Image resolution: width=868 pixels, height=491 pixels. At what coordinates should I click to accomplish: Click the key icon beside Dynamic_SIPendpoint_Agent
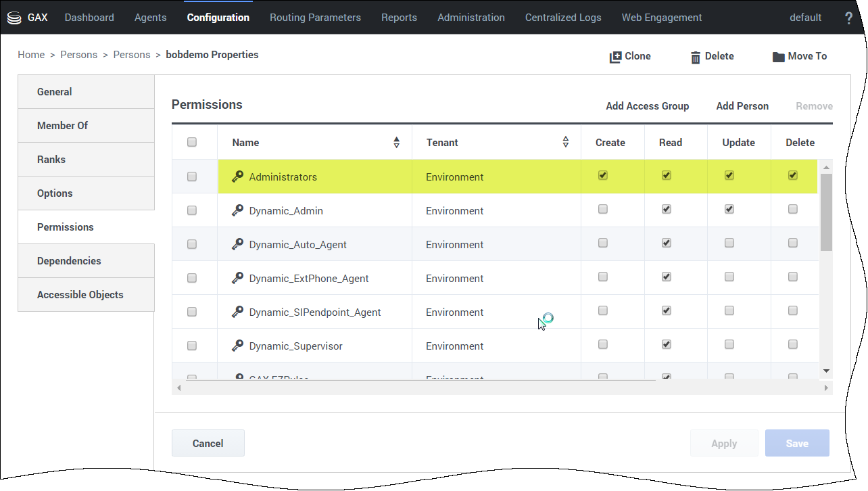237,312
